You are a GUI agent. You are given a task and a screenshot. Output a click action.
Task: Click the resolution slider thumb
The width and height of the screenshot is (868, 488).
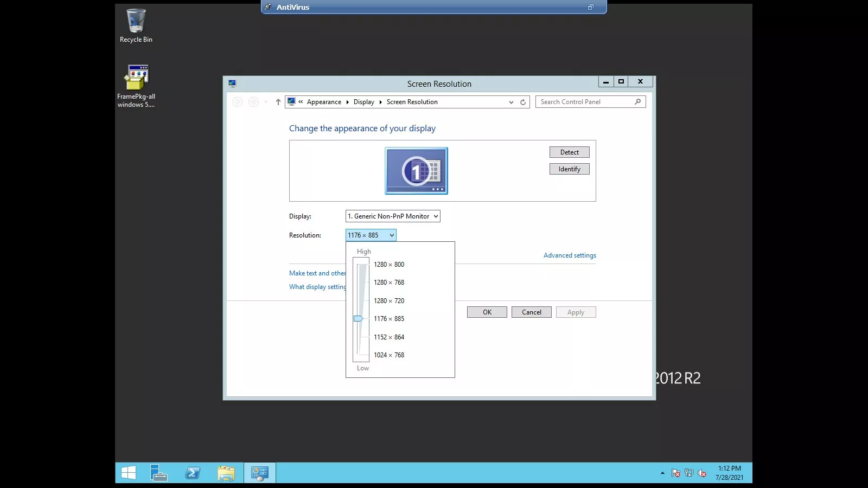(358, 319)
